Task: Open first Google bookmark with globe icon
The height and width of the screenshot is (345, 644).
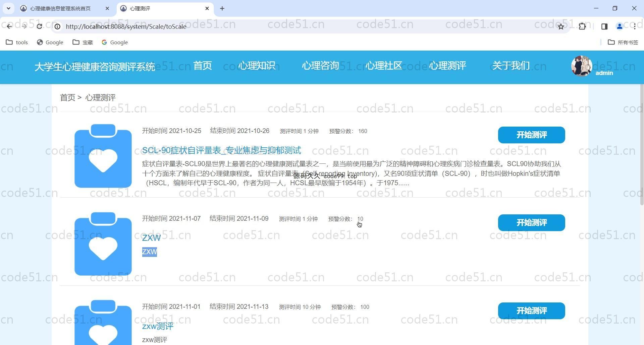Action: (50, 42)
